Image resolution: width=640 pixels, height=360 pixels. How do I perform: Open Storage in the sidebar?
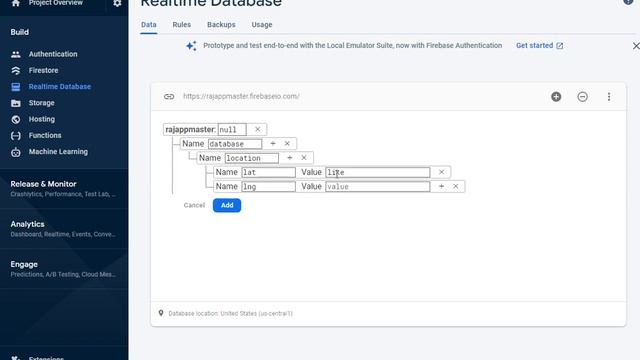point(41,103)
